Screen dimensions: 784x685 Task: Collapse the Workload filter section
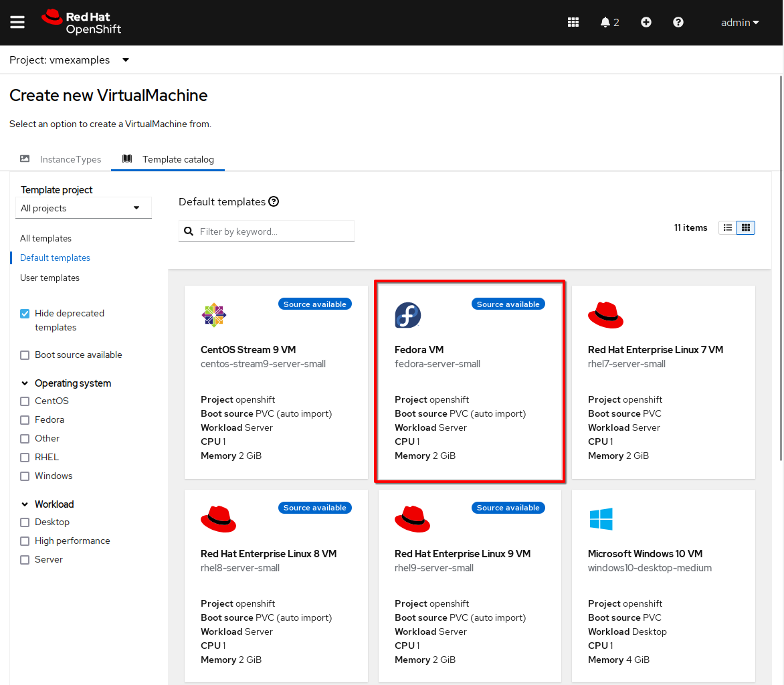pyautogui.click(x=47, y=504)
